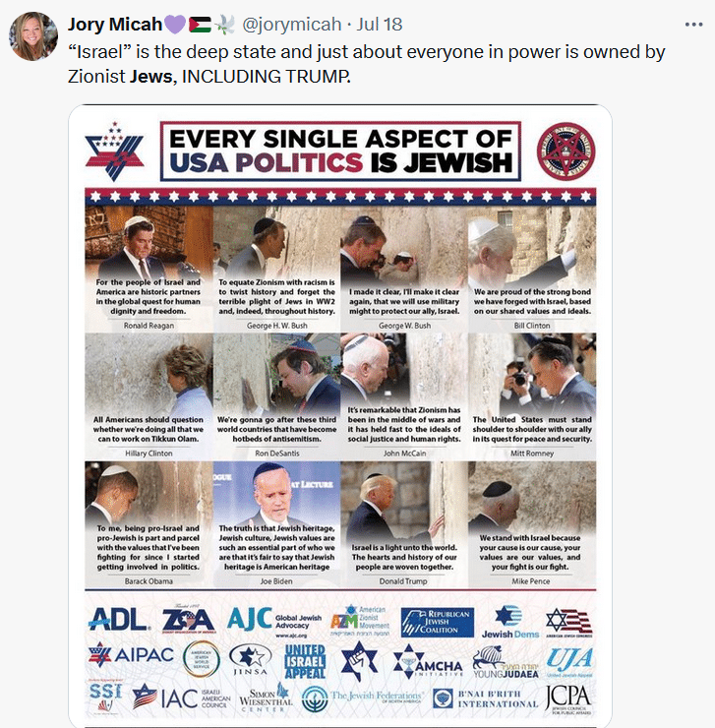Click the headline banner inside the image
Image resolution: width=715 pixels, height=728 pixels.
pyautogui.click(x=340, y=152)
